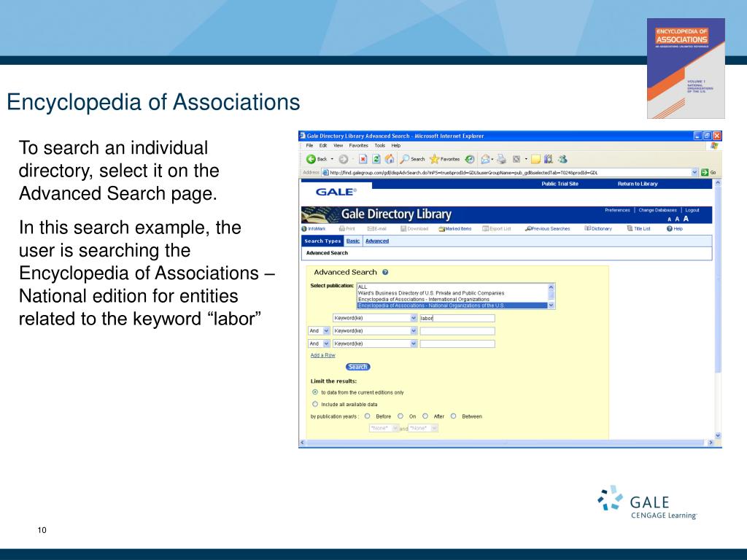The height and width of the screenshot is (560, 747).
Task: Click the largest A font size control
Action: 686,219
